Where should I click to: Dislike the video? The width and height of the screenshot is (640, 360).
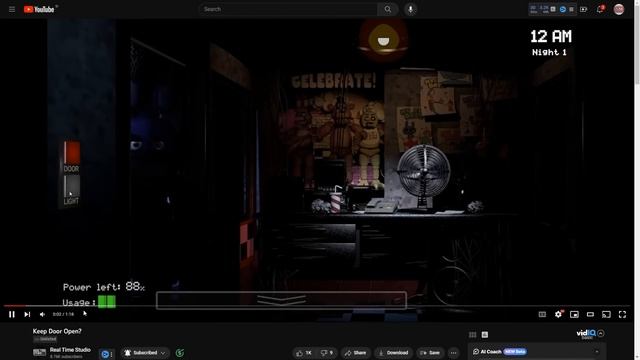pyautogui.click(x=327, y=353)
